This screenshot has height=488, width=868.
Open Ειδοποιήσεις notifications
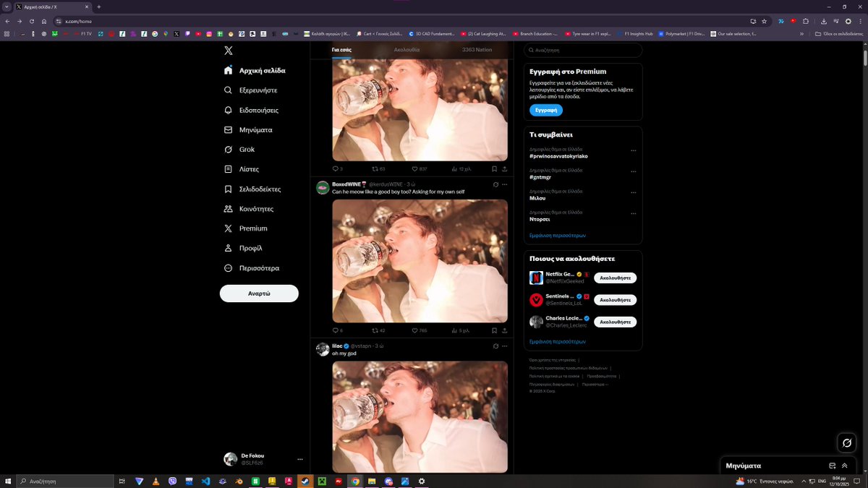[251, 110]
